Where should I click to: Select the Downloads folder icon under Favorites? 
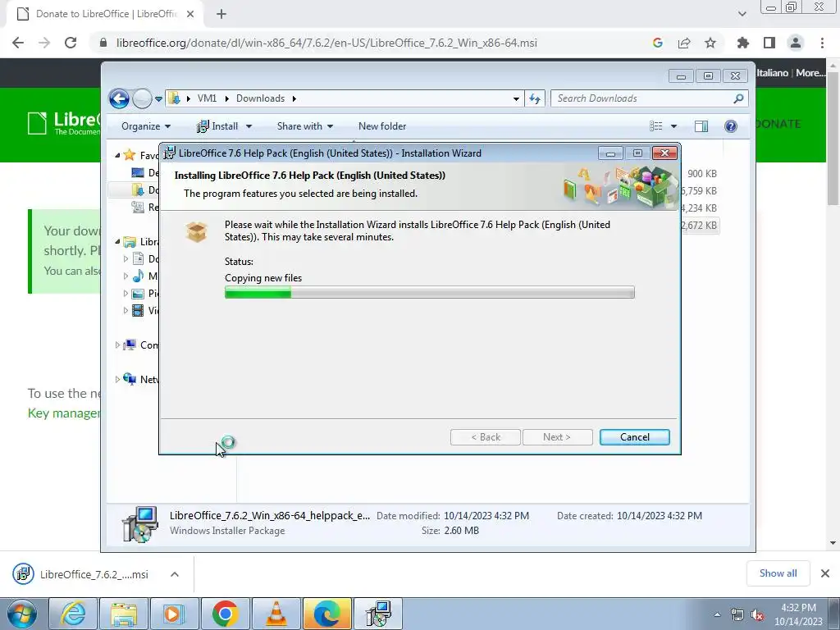coord(138,189)
